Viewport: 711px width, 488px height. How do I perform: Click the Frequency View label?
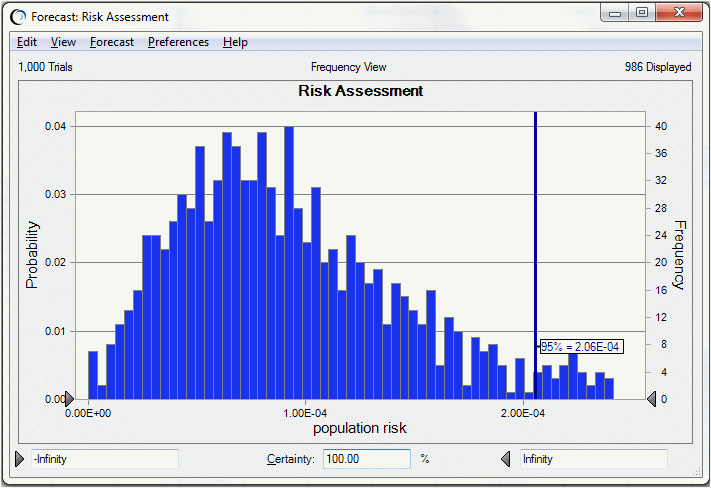pyautogui.click(x=349, y=67)
